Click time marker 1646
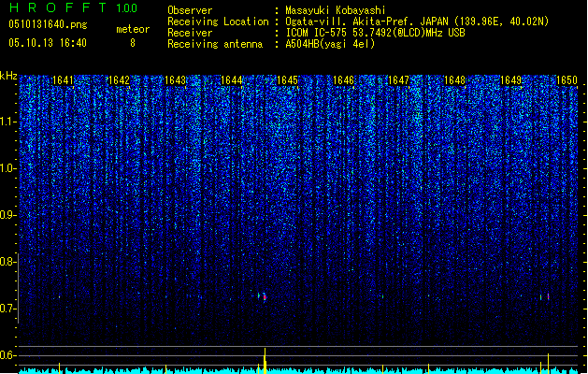The image size is (588, 374). [343, 80]
